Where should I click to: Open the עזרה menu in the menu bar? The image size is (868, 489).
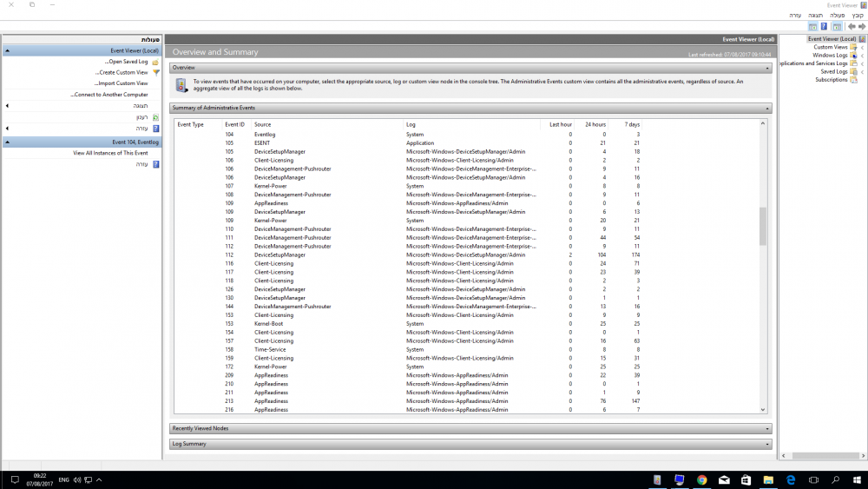point(795,16)
